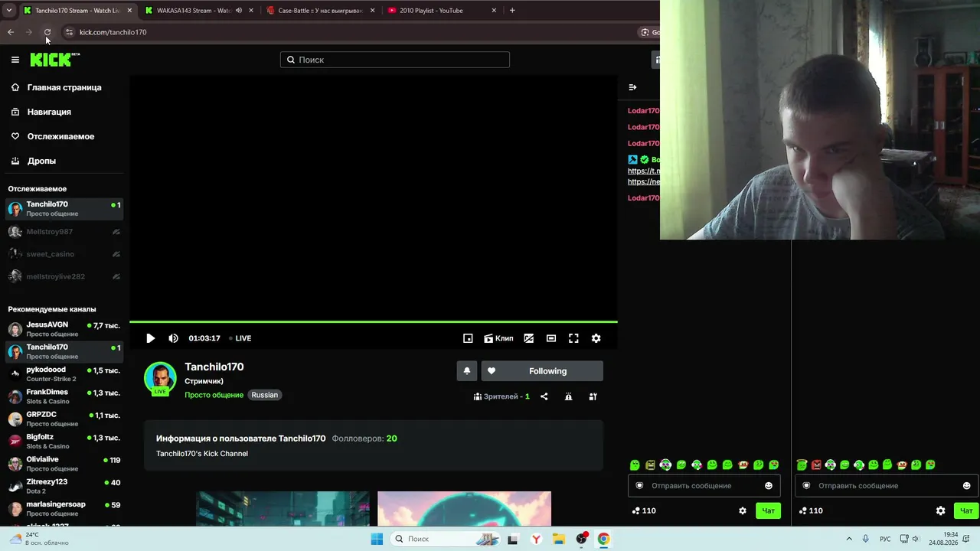The width and height of the screenshot is (980, 551).
Task: Click the Russian language tag
Action: [265, 395]
